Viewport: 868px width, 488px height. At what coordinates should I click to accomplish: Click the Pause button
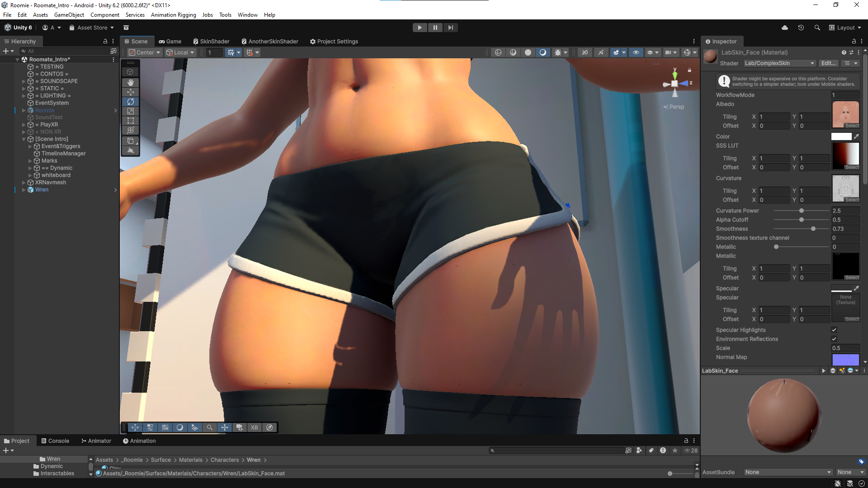(435, 28)
